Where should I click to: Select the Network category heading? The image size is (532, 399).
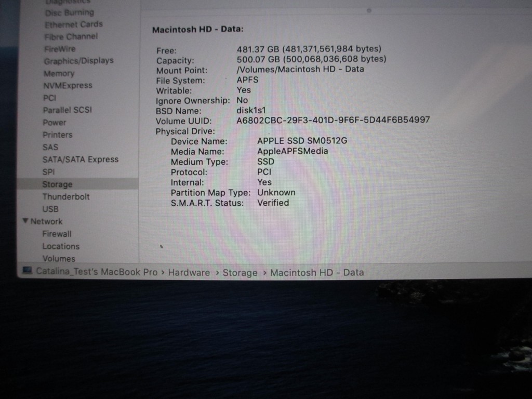coord(46,221)
